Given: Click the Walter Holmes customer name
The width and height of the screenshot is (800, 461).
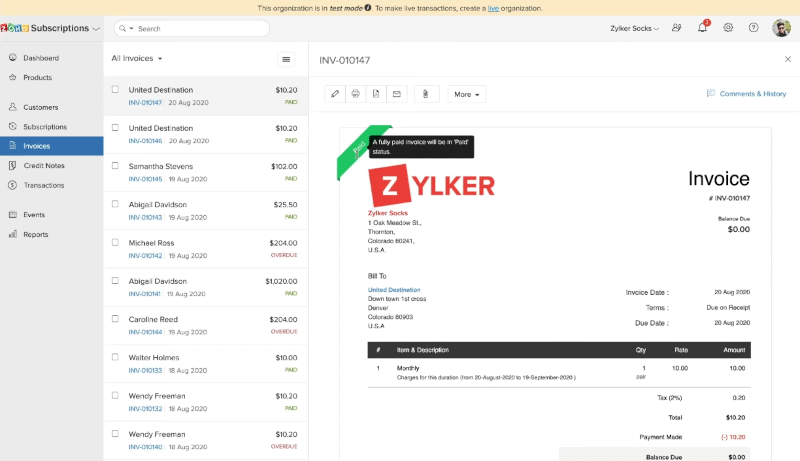Looking at the screenshot, I should pos(154,357).
